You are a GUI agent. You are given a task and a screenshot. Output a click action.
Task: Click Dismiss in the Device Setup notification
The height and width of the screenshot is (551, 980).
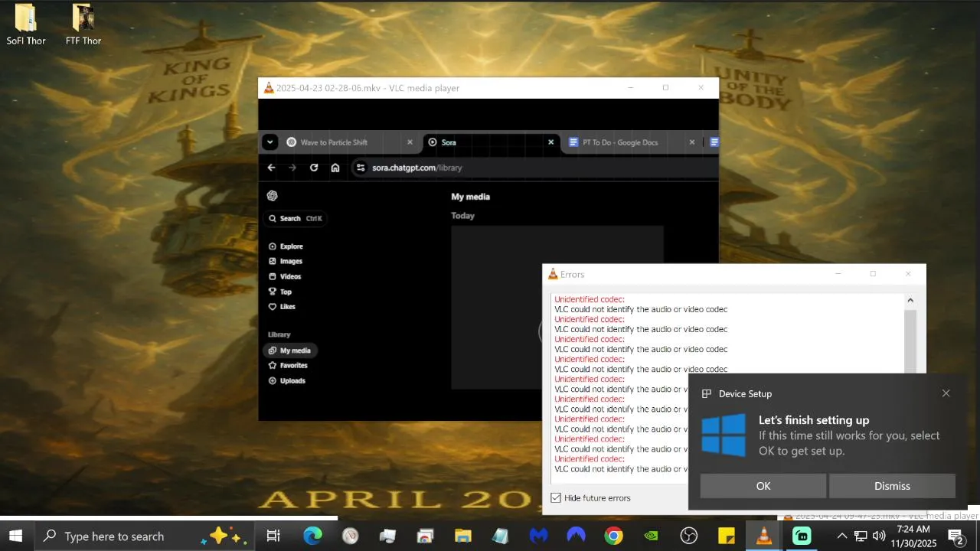pos(892,486)
